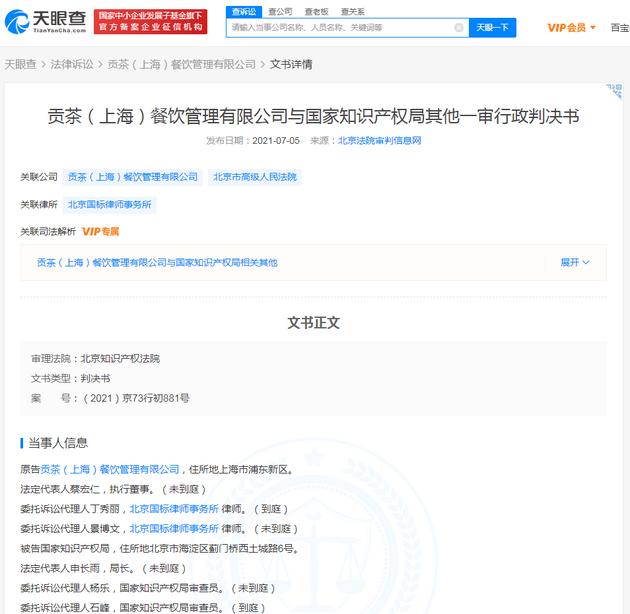Open 法律诉讼 breadcrumb link
This screenshot has width=630, height=614.
tap(72, 64)
